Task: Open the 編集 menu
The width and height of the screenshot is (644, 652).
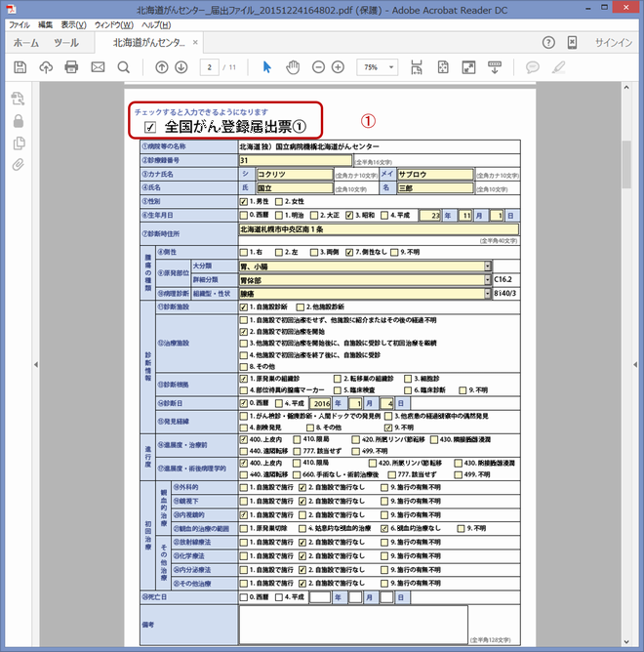Action: [x=45, y=25]
